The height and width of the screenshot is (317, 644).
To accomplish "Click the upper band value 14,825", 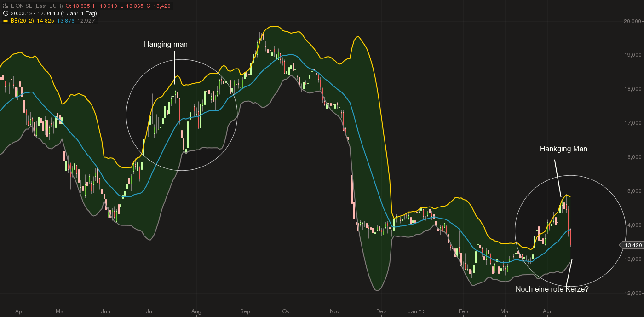I will (46, 21).
